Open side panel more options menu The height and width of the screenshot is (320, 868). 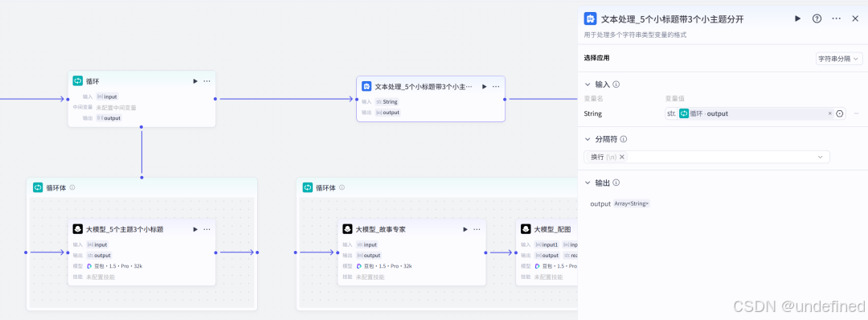(x=836, y=18)
